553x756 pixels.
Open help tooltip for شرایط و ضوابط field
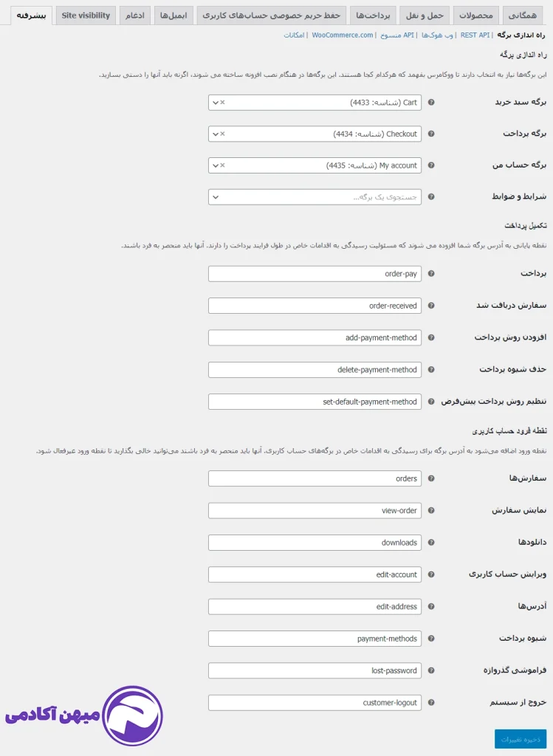[x=432, y=196]
